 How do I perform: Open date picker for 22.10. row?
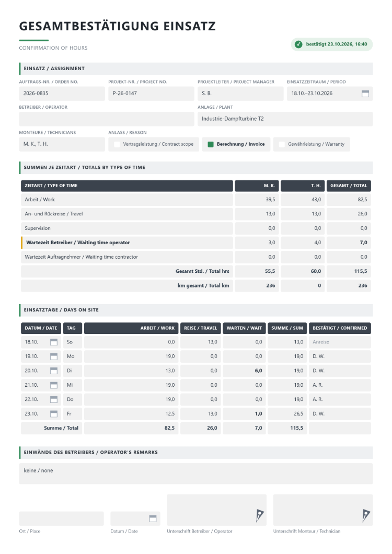[54, 399]
